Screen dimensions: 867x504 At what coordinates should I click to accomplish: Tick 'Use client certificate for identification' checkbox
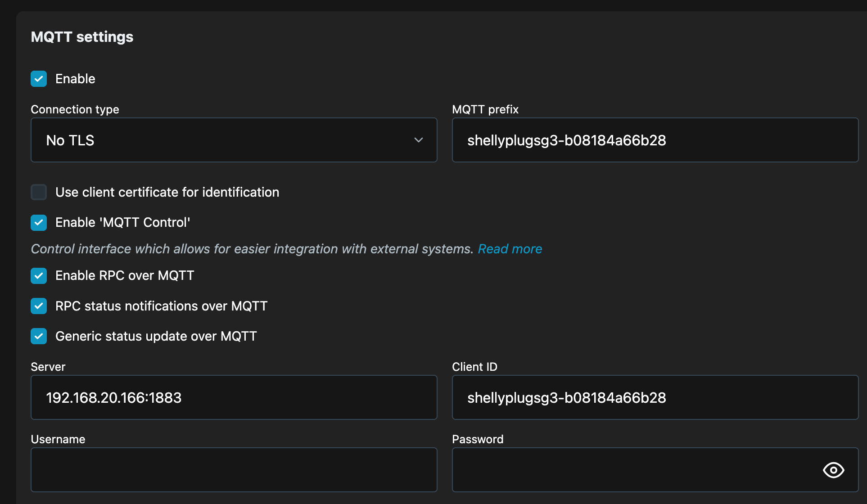click(39, 192)
